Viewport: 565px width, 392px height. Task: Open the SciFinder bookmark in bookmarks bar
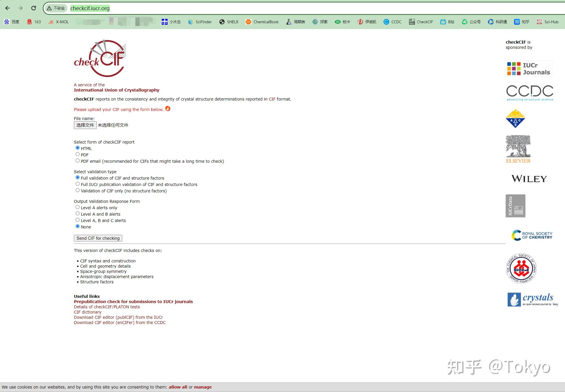coord(200,22)
